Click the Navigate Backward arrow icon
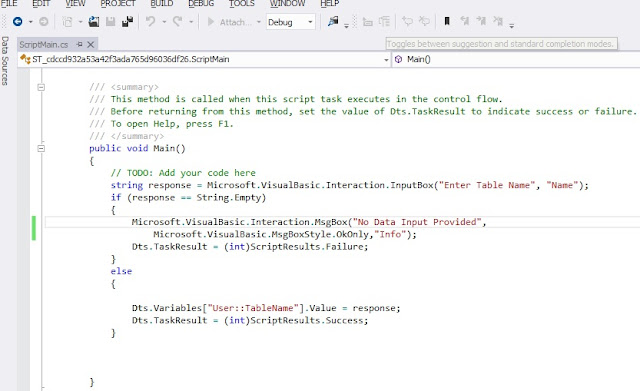 [x=18, y=22]
